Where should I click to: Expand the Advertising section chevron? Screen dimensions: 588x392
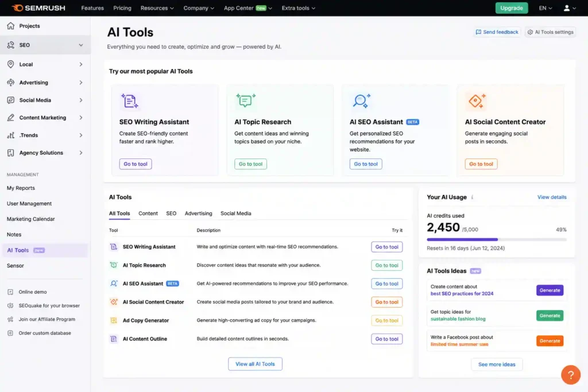click(80, 83)
